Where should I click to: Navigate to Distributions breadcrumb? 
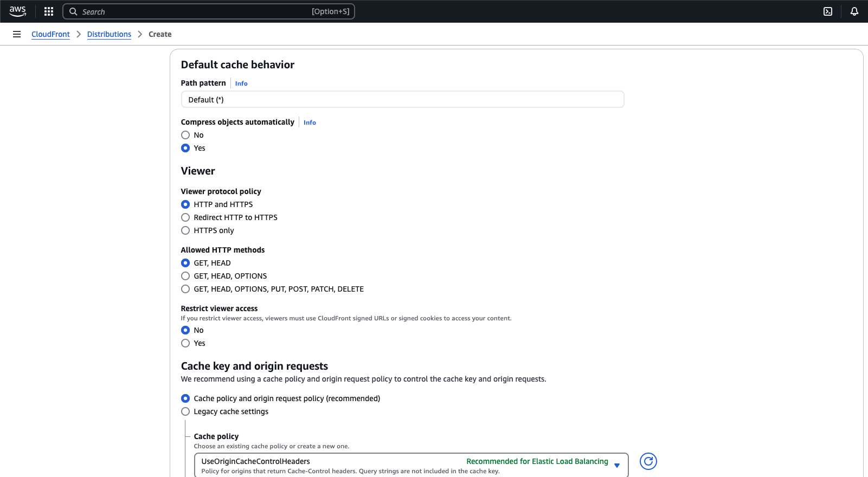(109, 34)
